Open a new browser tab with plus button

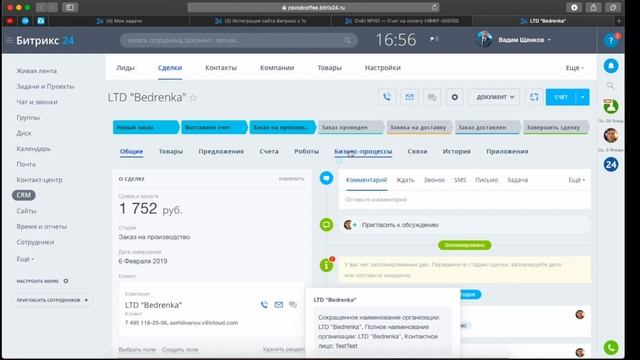pyautogui.click(x=619, y=21)
